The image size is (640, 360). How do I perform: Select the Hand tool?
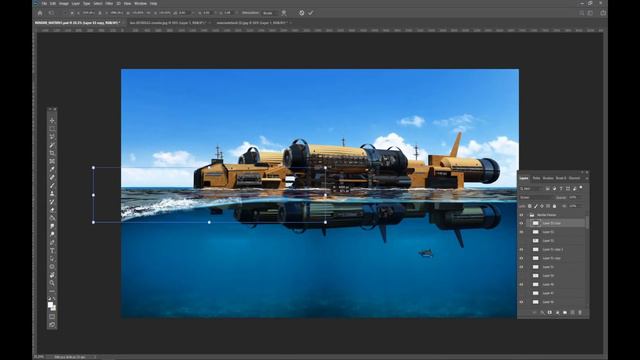pos(52,275)
